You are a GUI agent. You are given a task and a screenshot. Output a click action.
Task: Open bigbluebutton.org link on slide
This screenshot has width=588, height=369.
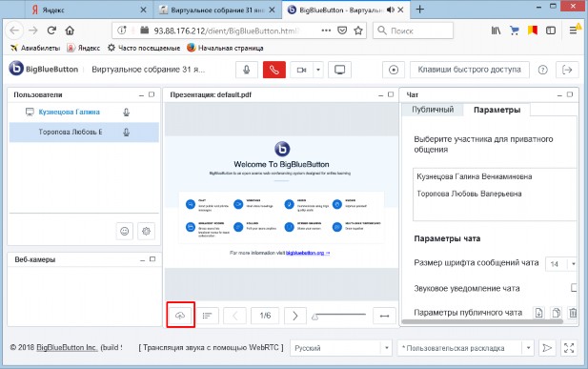(x=308, y=253)
